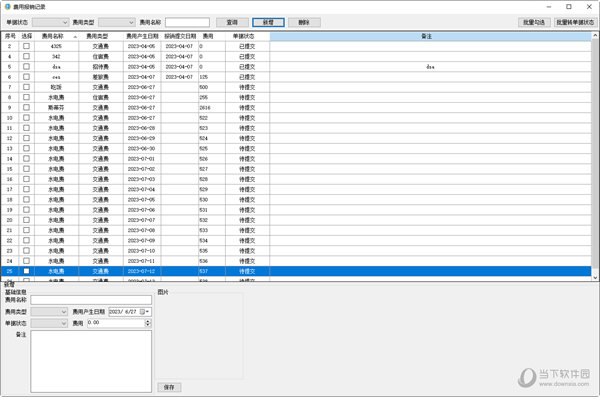This screenshot has width=600, height=397.
Task: Tick the checkbox in row 4 (342)
Action: [x=26, y=56]
